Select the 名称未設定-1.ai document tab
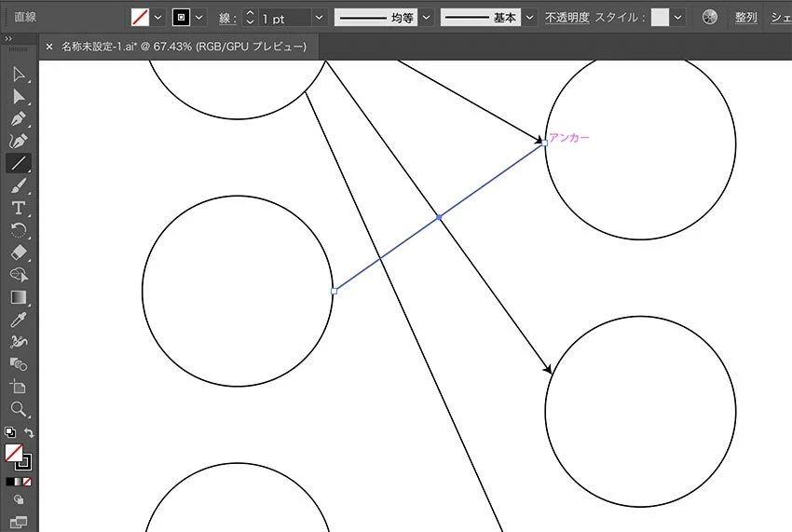This screenshot has width=792, height=532. click(184, 47)
